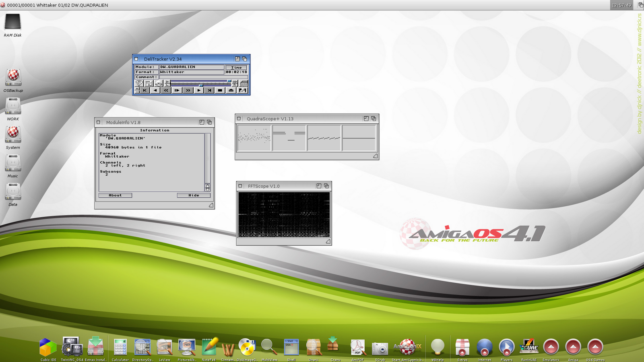Click the FFTScope window depth gadget
This screenshot has width=644, height=362.
coord(326,186)
